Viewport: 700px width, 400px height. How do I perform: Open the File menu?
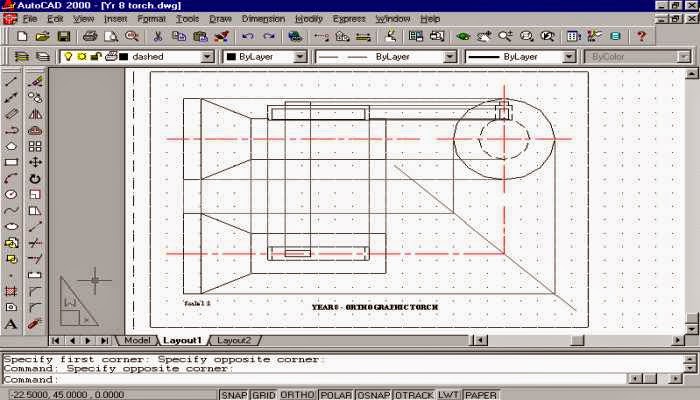[30, 19]
